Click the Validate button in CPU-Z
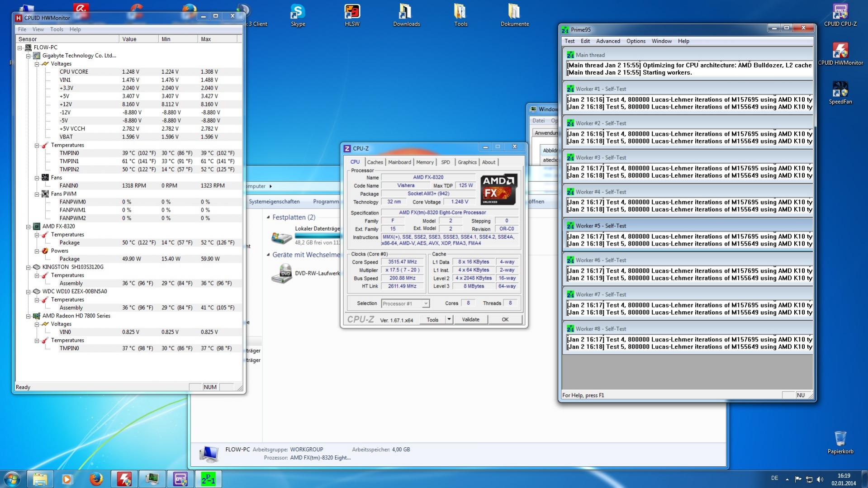The image size is (868, 488). pos(470,319)
